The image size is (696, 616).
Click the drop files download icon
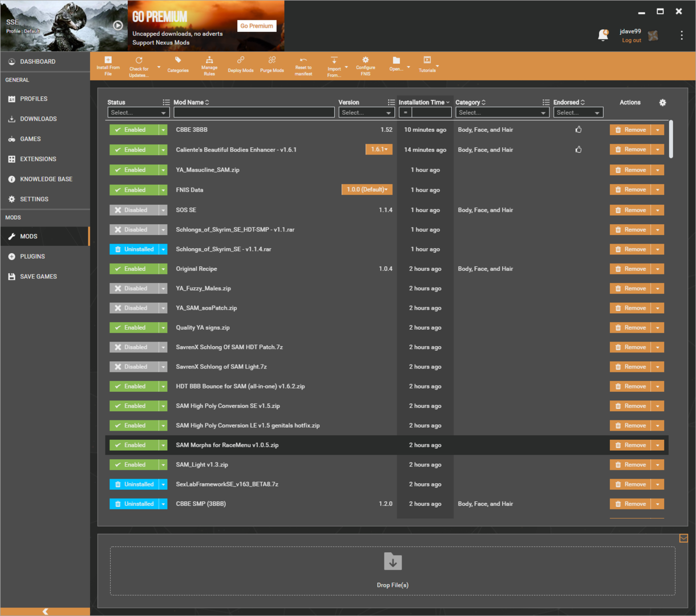point(392,561)
